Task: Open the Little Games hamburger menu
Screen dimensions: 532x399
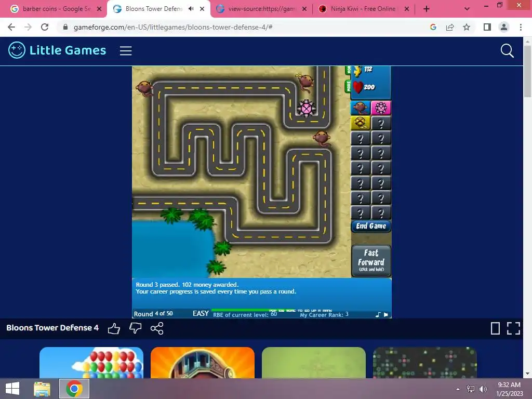Action: point(126,51)
